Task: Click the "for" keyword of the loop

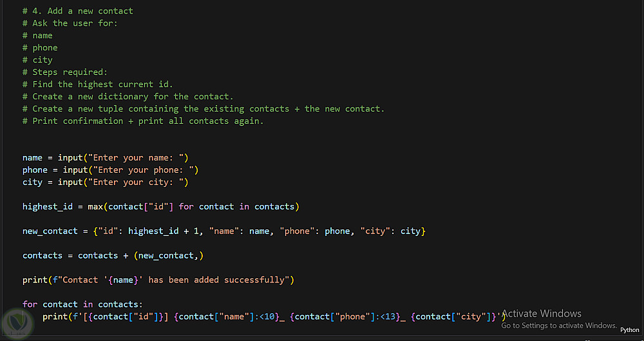Action: pyautogui.click(x=30, y=304)
